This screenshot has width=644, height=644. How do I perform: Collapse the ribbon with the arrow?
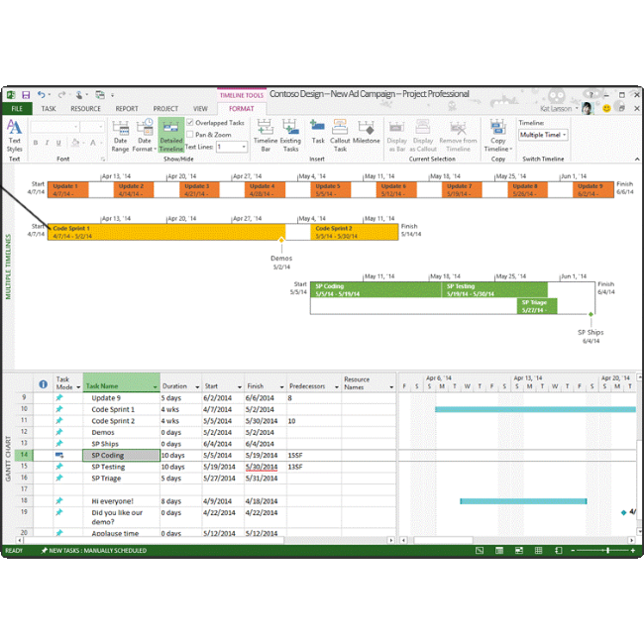point(637,159)
